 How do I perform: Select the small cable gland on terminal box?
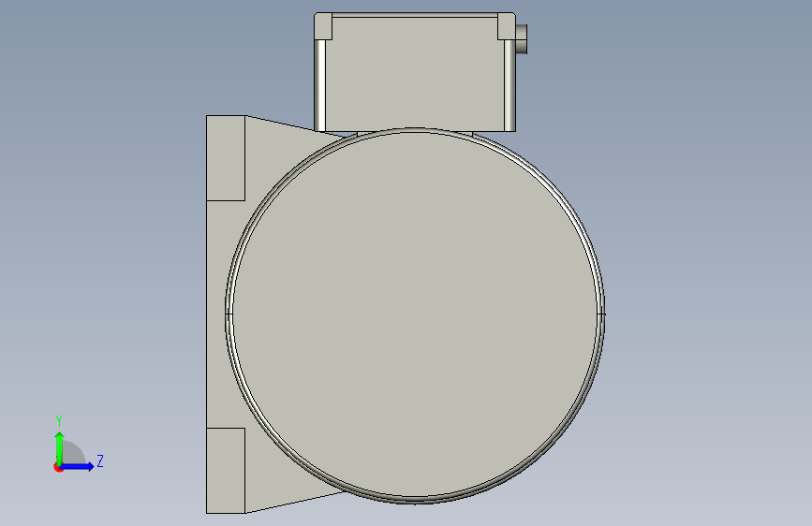pyautogui.click(x=522, y=38)
